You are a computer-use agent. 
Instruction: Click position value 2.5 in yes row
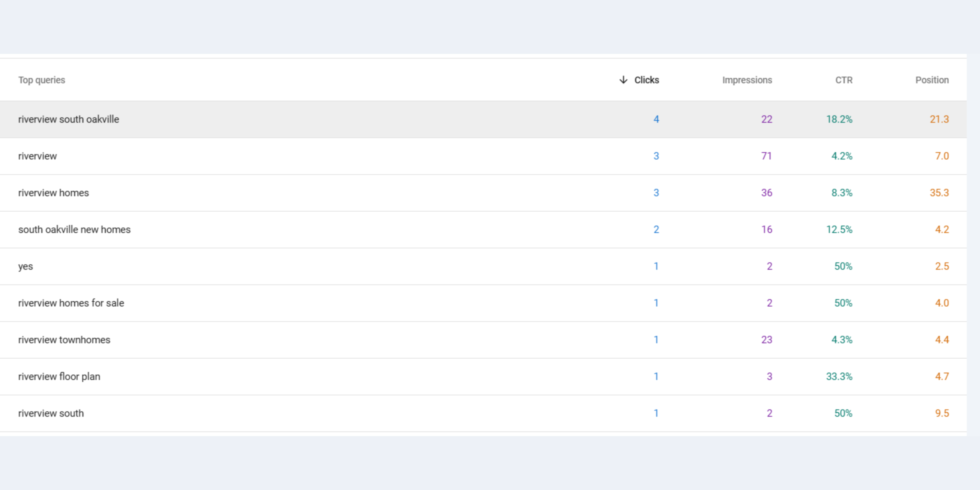(942, 266)
